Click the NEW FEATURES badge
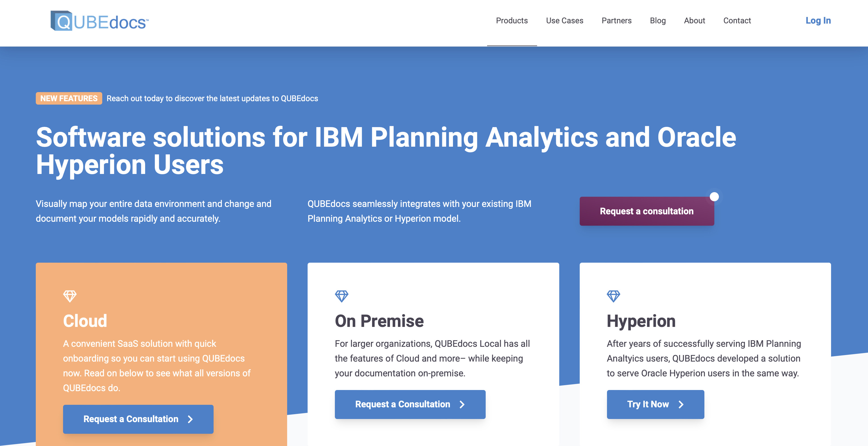The image size is (868, 446). [x=69, y=98]
